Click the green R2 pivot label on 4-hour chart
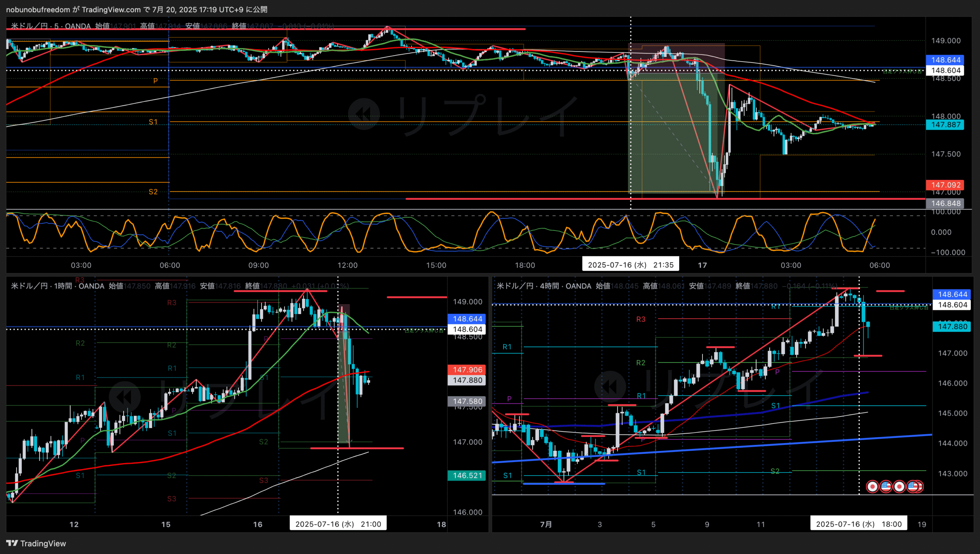This screenshot has width=980, height=554. [x=641, y=363]
